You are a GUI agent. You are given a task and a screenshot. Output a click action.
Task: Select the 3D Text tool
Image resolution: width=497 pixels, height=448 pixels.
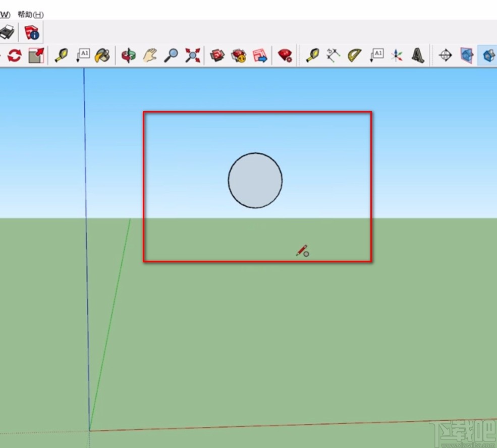tap(418, 55)
